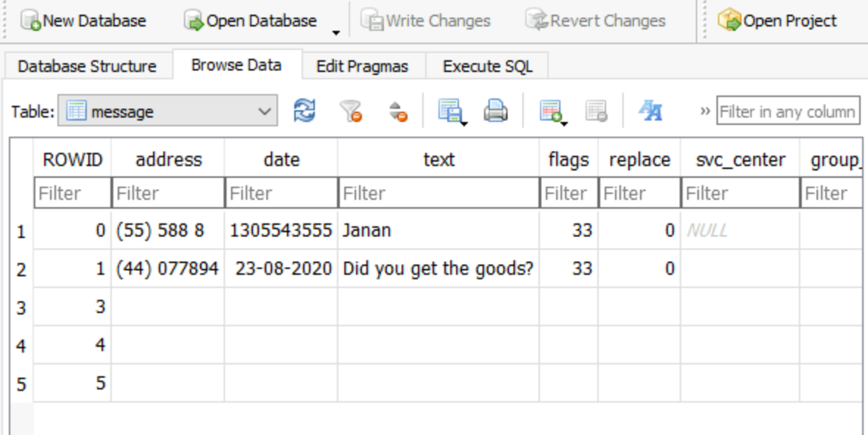Select the ROWID cell with value 4
868x435 pixels.
pos(73,345)
